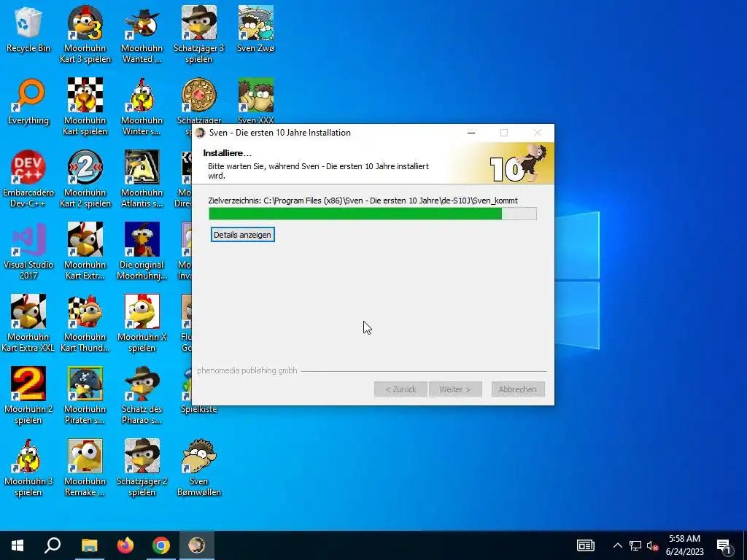Screen dimensions: 747x560
Task: Select Moorhuhn Remake desktop shortcut
Action: 85,467
